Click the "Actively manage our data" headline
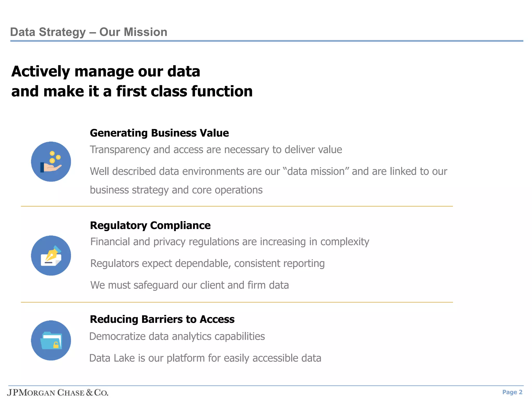This screenshot has width=532, height=399. [106, 71]
